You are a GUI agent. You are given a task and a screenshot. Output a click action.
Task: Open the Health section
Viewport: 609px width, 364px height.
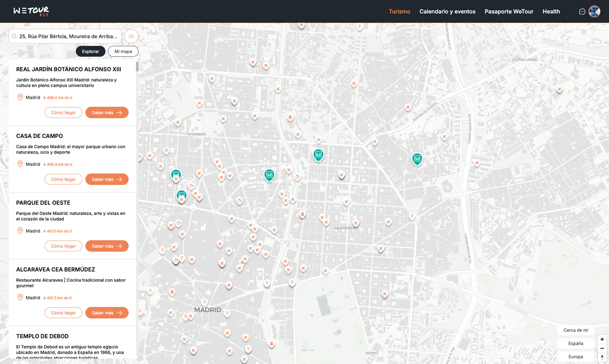click(551, 12)
